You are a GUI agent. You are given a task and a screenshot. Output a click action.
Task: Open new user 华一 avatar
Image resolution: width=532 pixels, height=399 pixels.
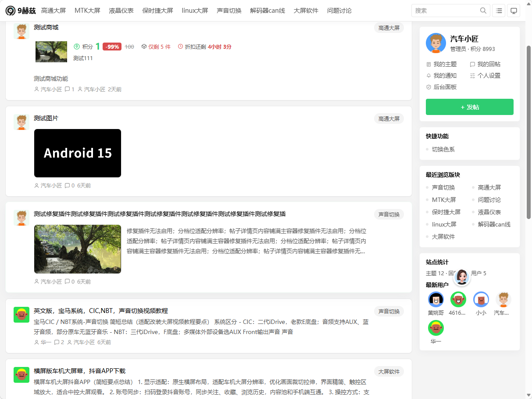[x=436, y=328]
